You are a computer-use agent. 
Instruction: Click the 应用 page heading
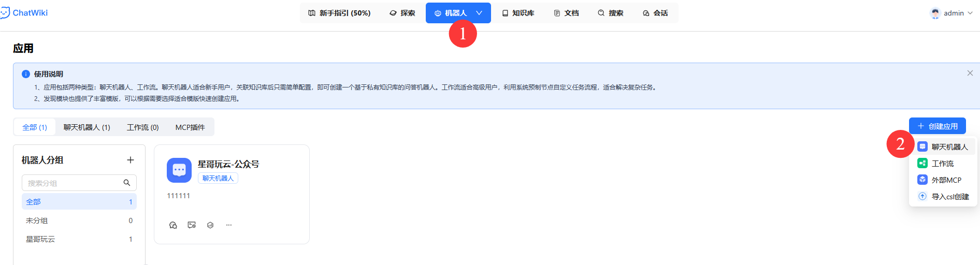click(x=23, y=49)
